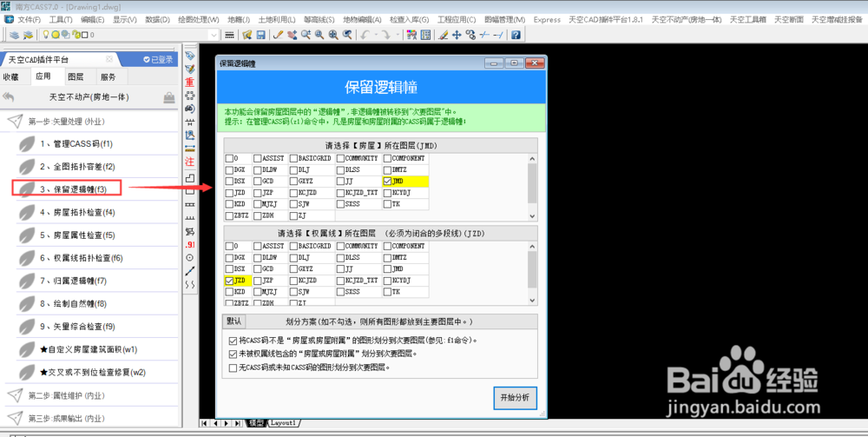Click the 默认 button in dialog
Screen dimensions: 868x437
click(233, 321)
